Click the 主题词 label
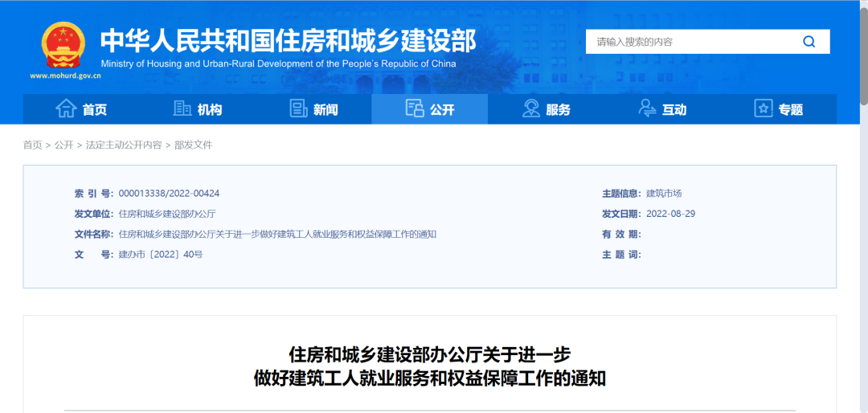868x413 pixels. pyautogui.click(x=621, y=255)
